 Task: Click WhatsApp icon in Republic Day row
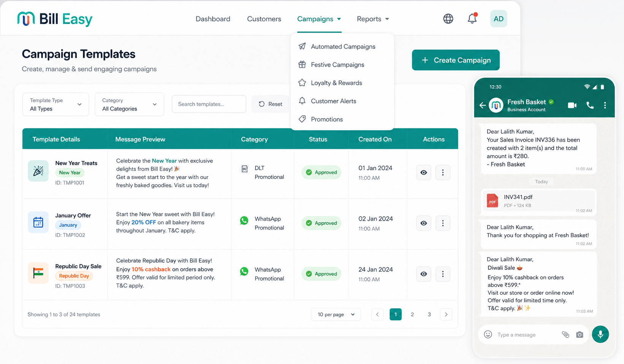point(244,271)
